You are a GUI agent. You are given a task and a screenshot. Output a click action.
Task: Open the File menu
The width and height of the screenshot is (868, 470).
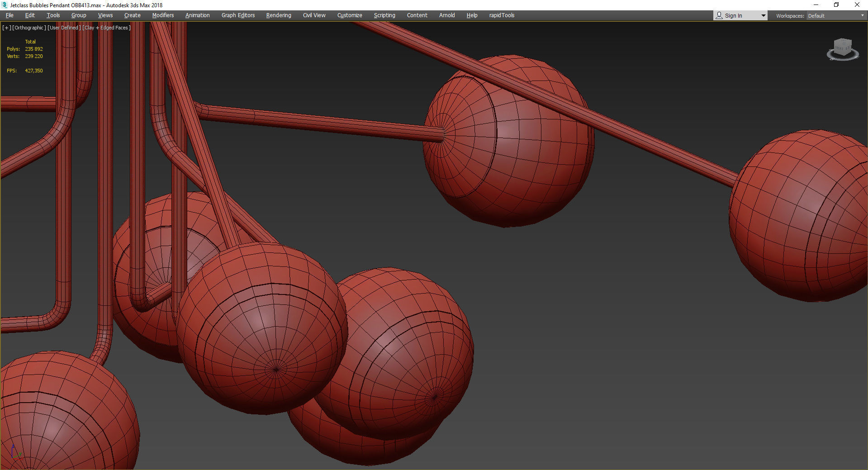(9, 15)
